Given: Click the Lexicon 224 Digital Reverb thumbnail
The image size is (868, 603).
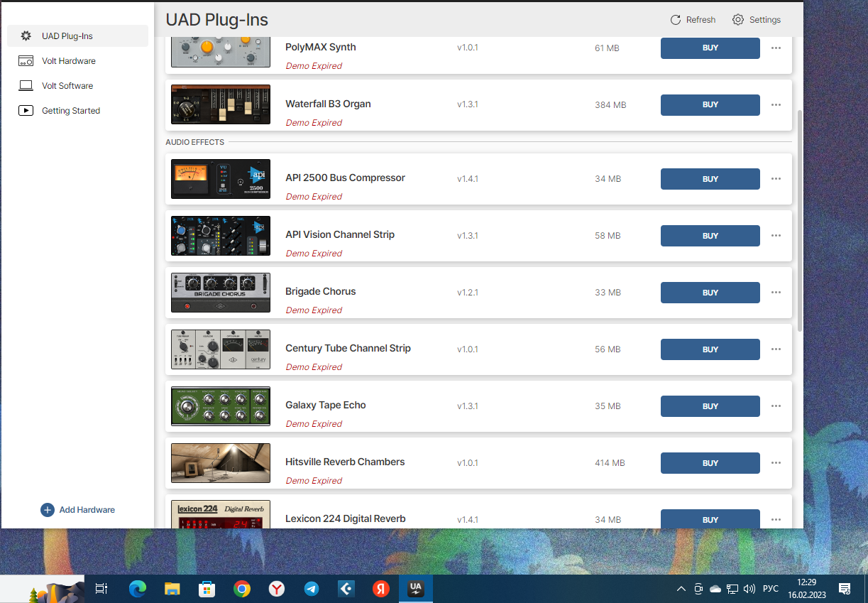Looking at the screenshot, I should point(221,514).
